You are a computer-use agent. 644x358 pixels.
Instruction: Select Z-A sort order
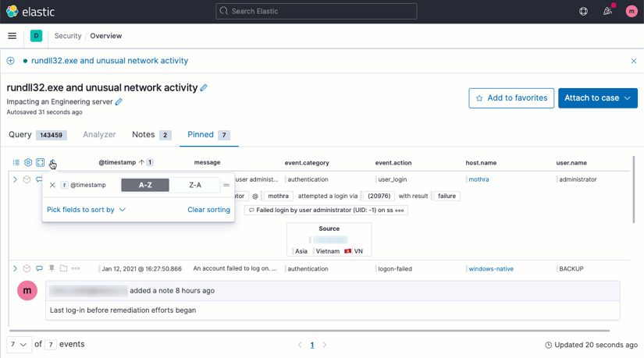(x=195, y=185)
